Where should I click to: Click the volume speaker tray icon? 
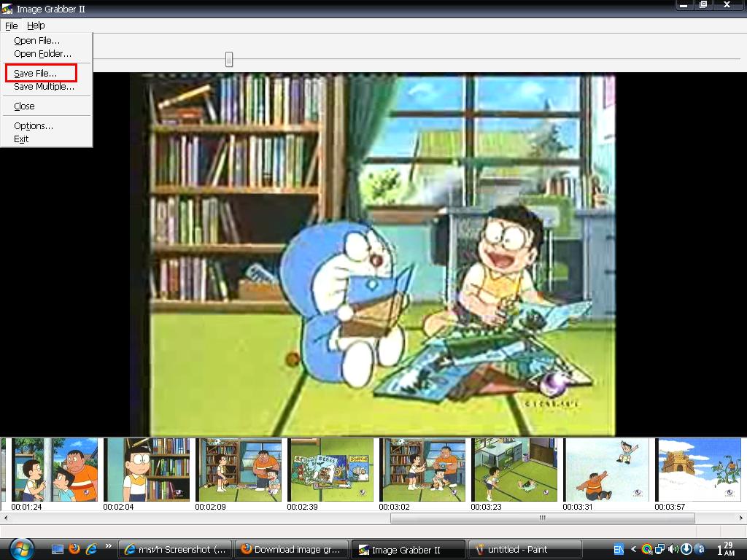click(x=673, y=549)
